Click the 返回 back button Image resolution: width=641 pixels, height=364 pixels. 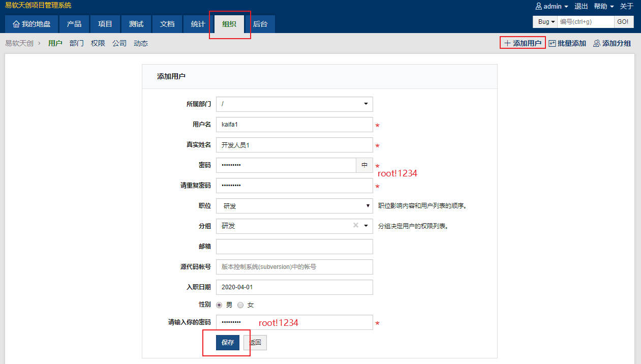(255, 343)
